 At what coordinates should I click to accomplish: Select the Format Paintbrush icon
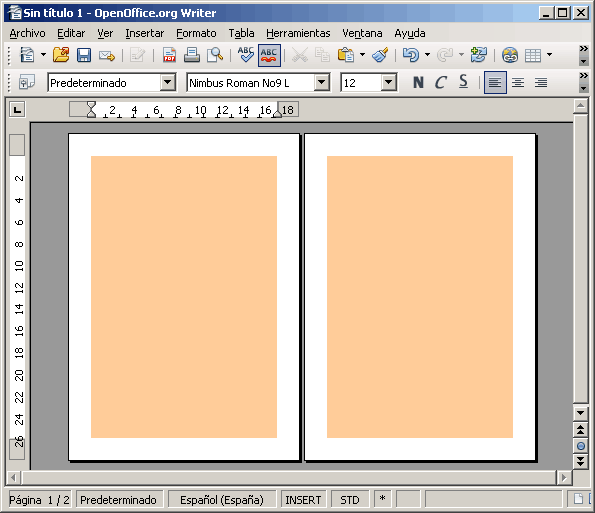[380, 55]
